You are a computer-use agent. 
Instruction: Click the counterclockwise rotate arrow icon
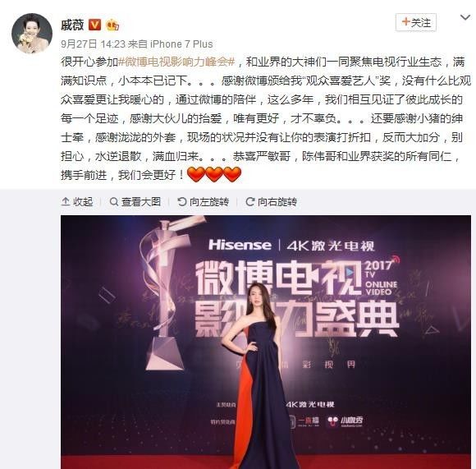[x=182, y=201]
